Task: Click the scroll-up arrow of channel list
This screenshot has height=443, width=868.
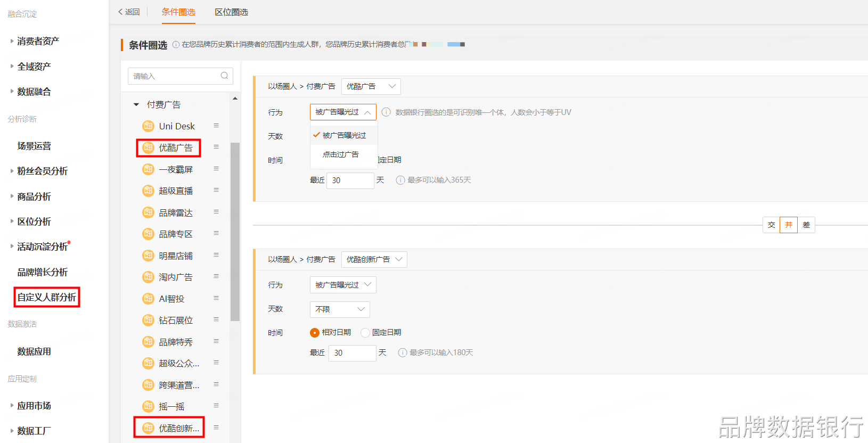Action: point(235,99)
